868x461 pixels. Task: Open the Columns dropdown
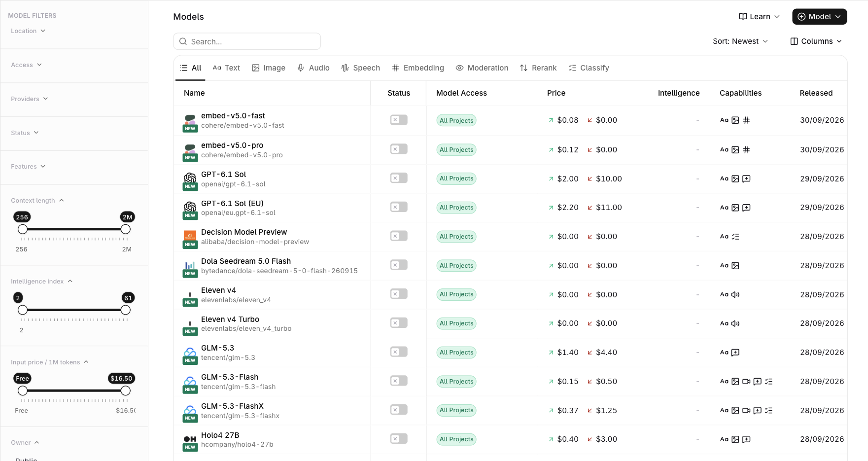point(816,41)
